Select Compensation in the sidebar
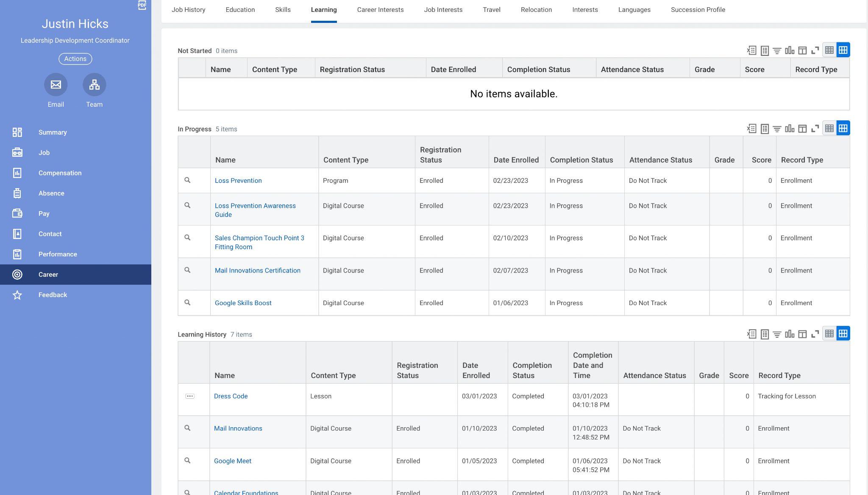The width and height of the screenshot is (868, 495). (x=60, y=173)
